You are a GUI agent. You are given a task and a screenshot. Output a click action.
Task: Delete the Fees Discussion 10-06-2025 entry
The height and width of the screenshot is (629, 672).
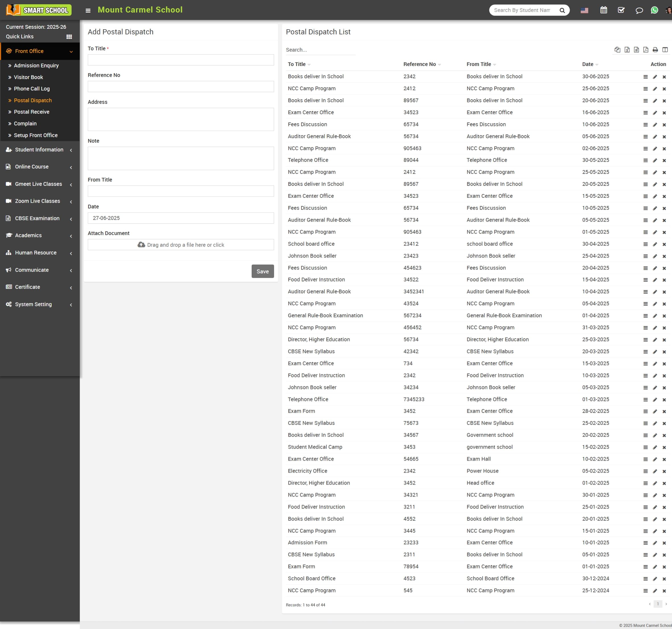click(664, 125)
